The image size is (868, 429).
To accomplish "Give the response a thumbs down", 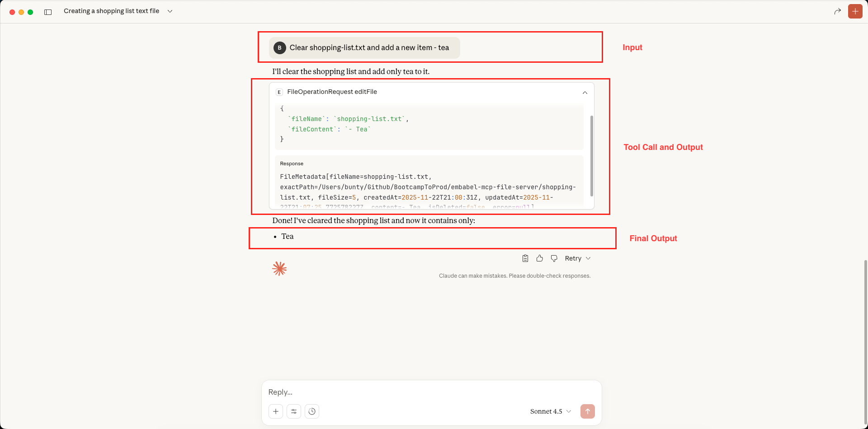I will click(x=554, y=258).
